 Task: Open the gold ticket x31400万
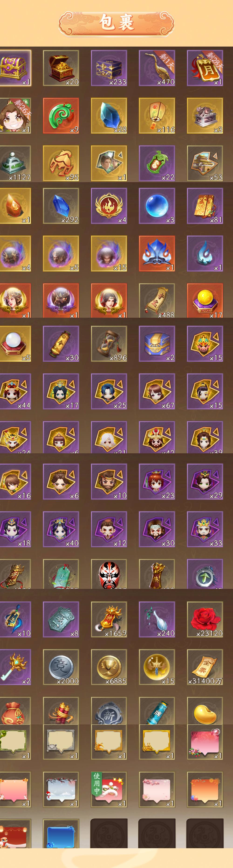205,667
